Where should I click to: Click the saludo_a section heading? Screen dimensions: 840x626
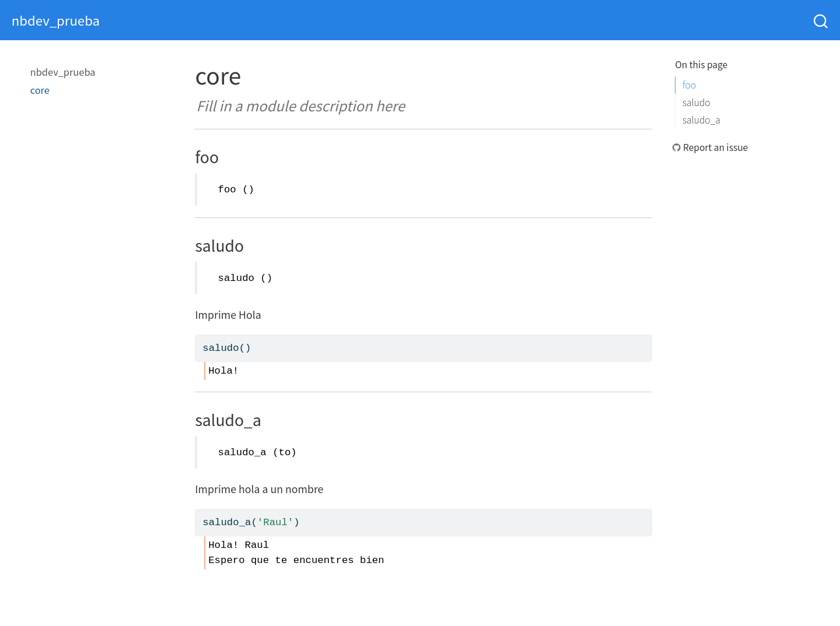click(x=228, y=420)
